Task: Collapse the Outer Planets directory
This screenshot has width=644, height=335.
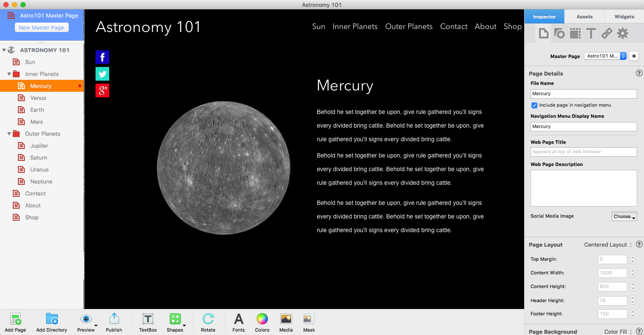Action: 9,134
